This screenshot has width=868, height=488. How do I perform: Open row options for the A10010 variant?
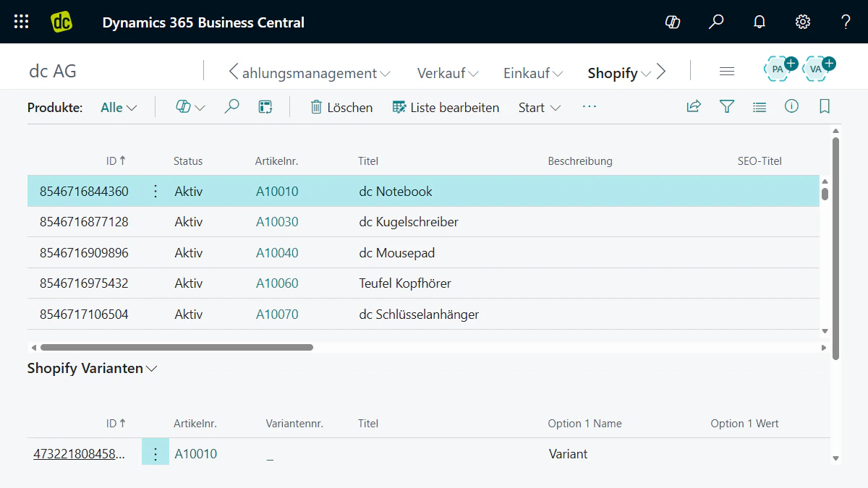pos(155,454)
